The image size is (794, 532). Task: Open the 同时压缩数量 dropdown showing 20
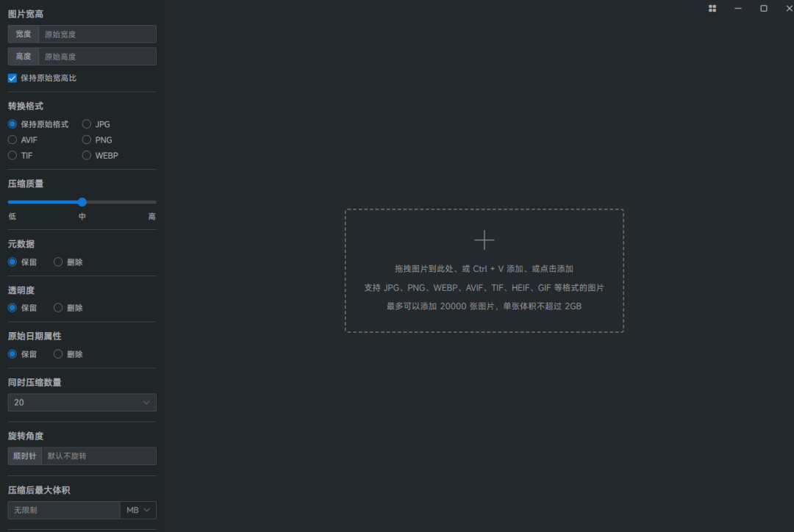pyautogui.click(x=82, y=403)
